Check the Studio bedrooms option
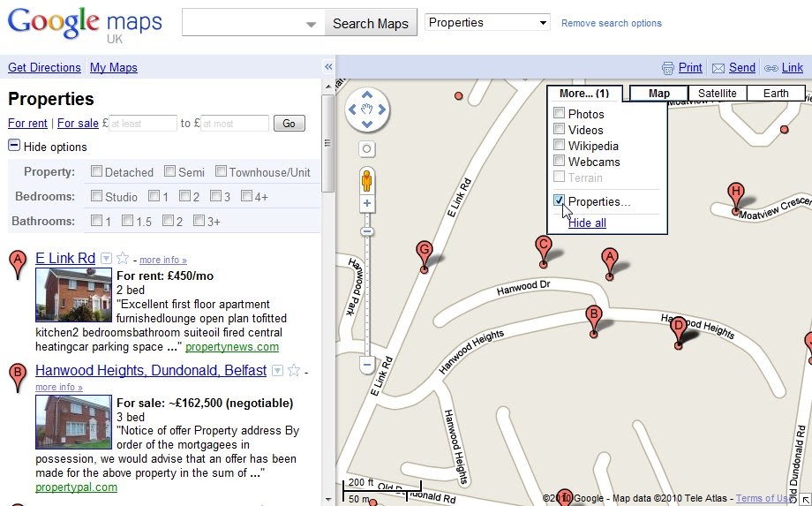Viewport: 812px width, 506px height. (96, 196)
